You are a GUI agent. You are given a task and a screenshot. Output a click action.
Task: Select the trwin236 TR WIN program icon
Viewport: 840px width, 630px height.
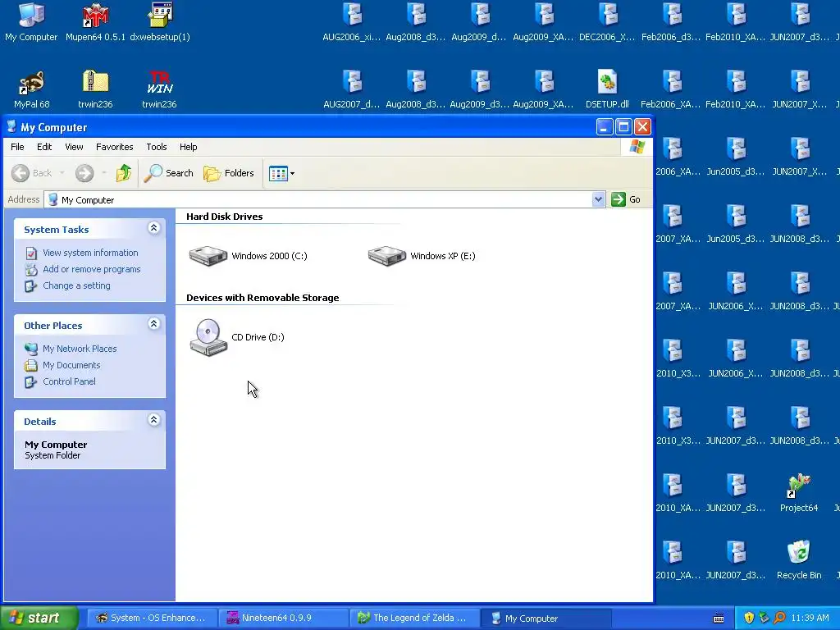click(x=160, y=90)
